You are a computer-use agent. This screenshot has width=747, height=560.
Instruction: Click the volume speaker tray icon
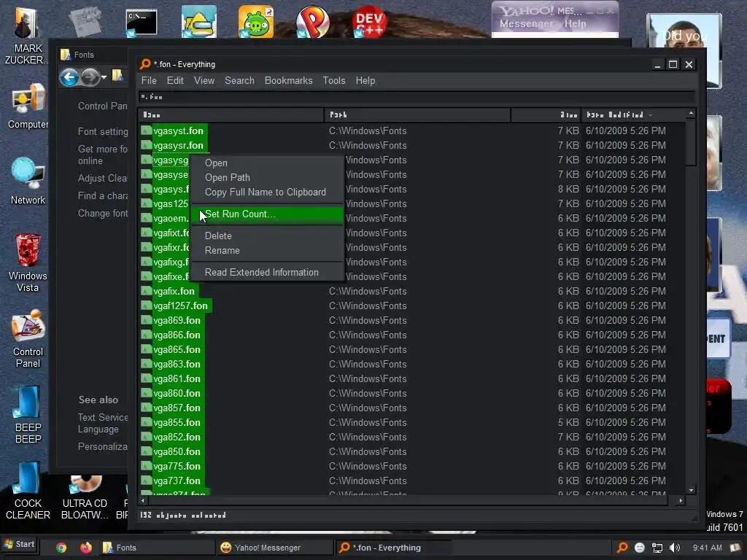[675, 548]
